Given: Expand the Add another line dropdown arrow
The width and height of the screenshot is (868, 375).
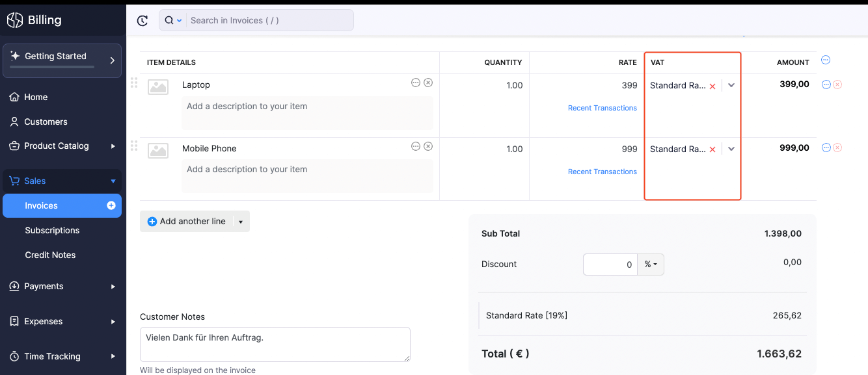Looking at the screenshot, I should coord(241,221).
